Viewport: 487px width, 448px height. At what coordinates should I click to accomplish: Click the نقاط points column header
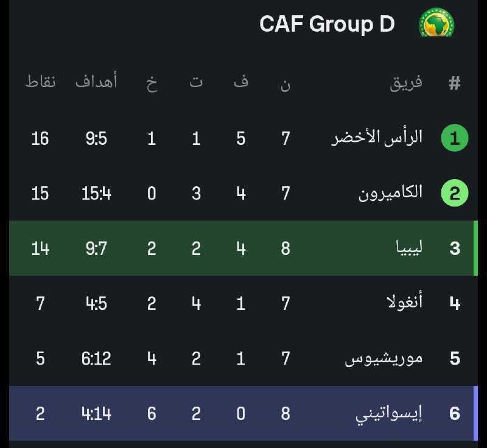pyautogui.click(x=40, y=82)
